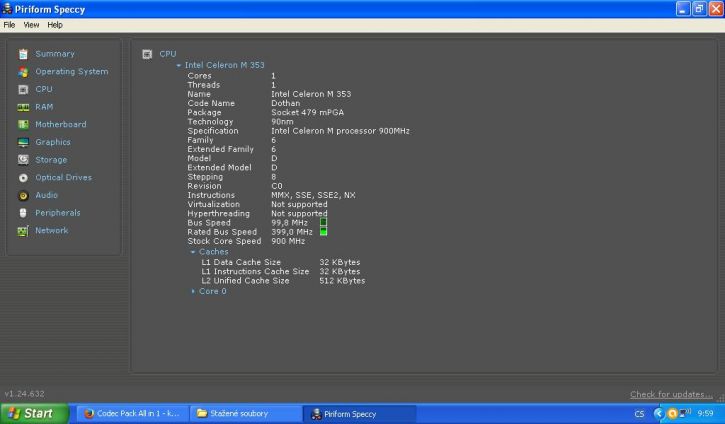Collapse the Caches section
The width and height of the screenshot is (725, 424).
click(193, 252)
